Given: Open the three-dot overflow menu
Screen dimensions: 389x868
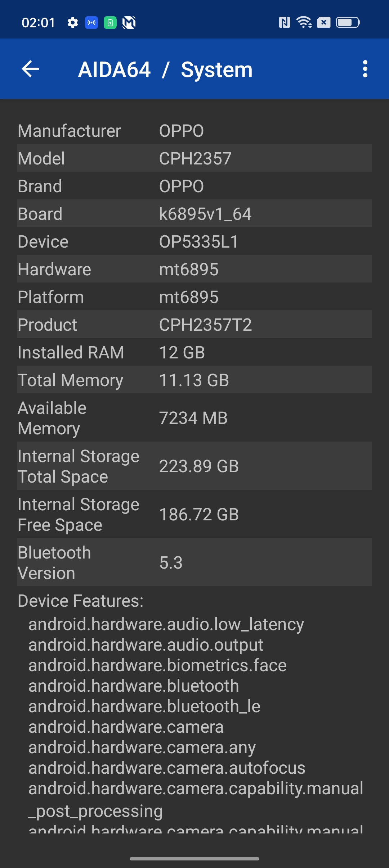Looking at the screenshot, I should pyautogui.click(x=365, y=69).
